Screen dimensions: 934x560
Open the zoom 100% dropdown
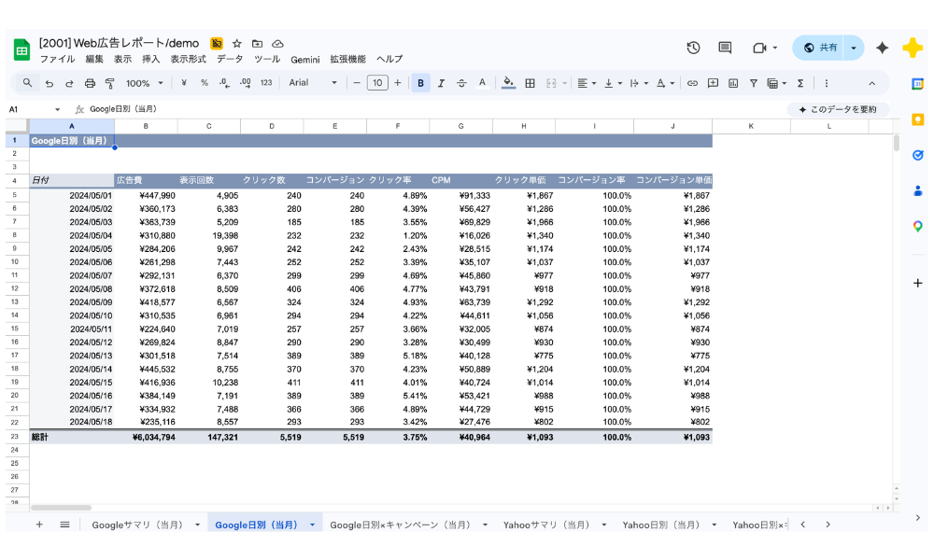[144, 83]
